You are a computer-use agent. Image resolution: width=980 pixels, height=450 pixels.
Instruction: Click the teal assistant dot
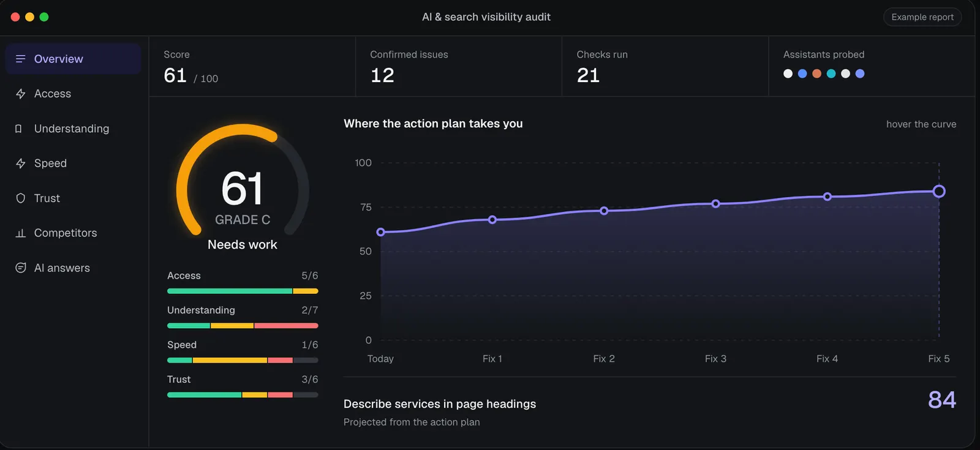click(x=831, y=73)
